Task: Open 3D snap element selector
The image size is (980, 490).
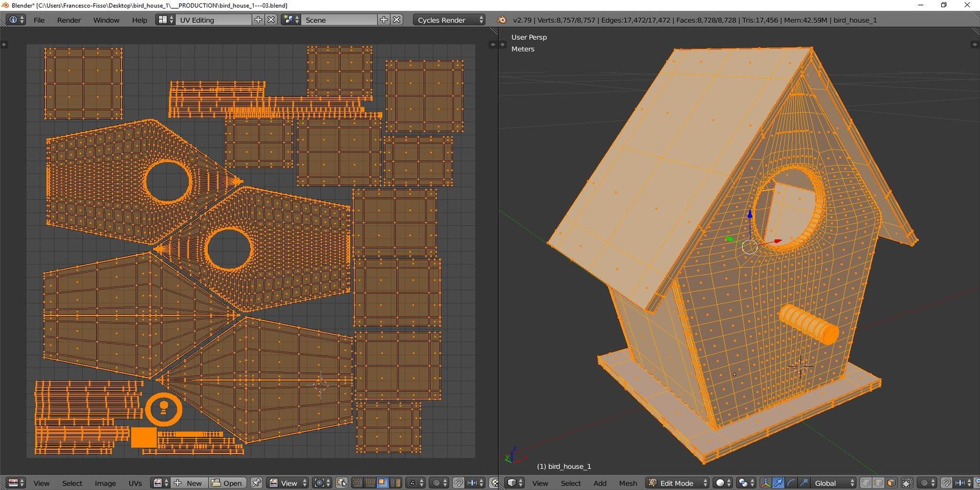Action: coord(963,483)
